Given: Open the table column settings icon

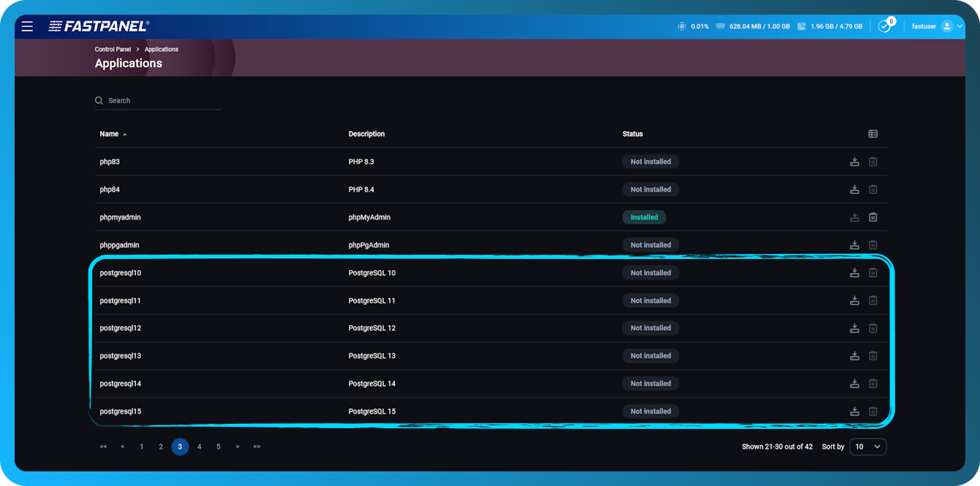Looking at the screenshot, I should [872, 133].
